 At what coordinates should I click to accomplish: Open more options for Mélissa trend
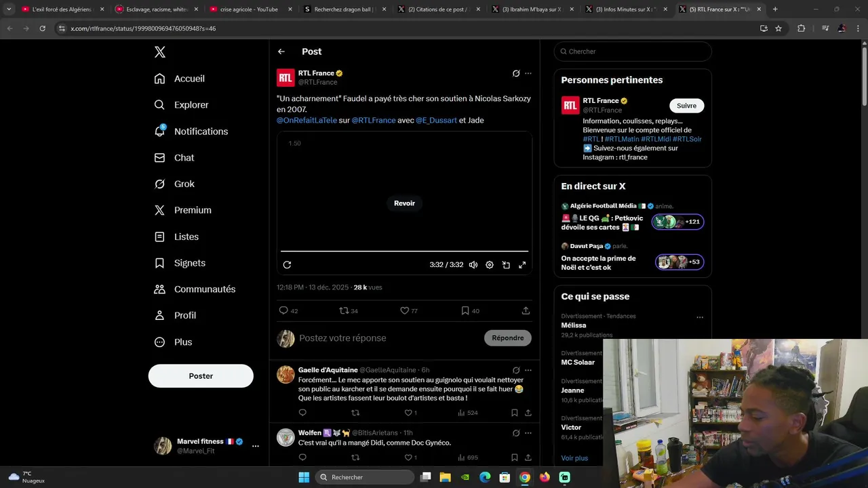point(700,317)
